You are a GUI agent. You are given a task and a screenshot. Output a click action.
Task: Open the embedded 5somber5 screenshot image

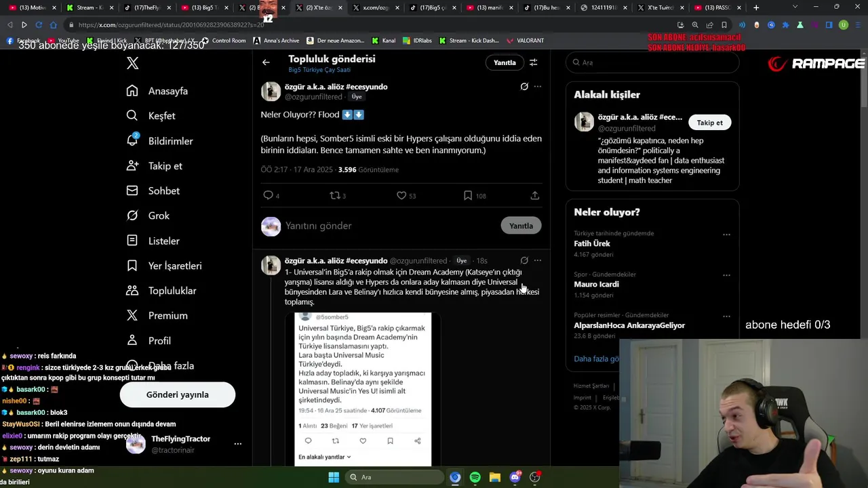point(363,389)
